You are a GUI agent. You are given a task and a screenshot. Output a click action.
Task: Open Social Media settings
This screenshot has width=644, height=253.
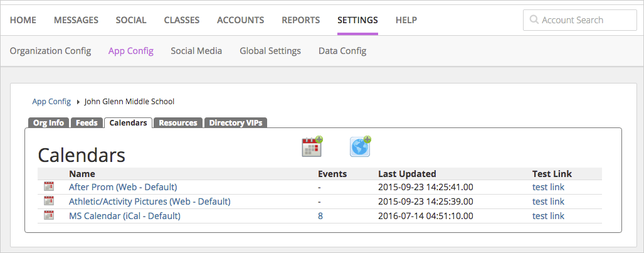[x=196, y=51]
